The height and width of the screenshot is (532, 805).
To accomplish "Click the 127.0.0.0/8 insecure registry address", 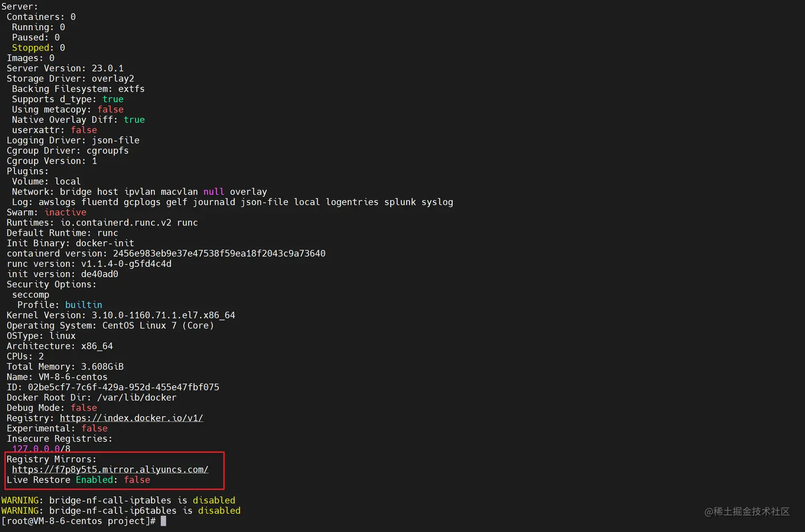I will (41, 449).
